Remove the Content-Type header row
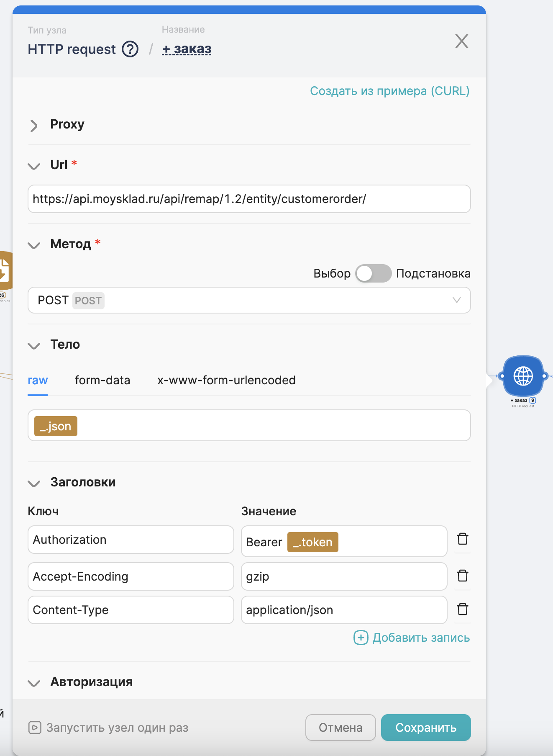553x756 pixels. tap(462, 609)
